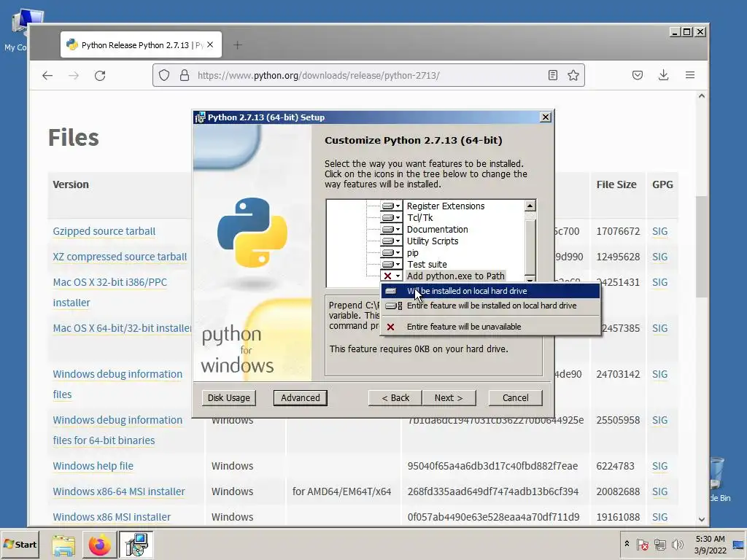The image size is (747, 560).
Task: Close the Python Setup dialog
Action: tap(546, 117)
